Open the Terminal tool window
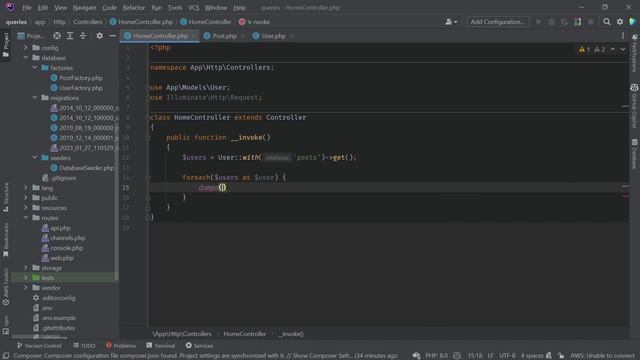Viewport: 640px width, 360px height. [161, 346]
